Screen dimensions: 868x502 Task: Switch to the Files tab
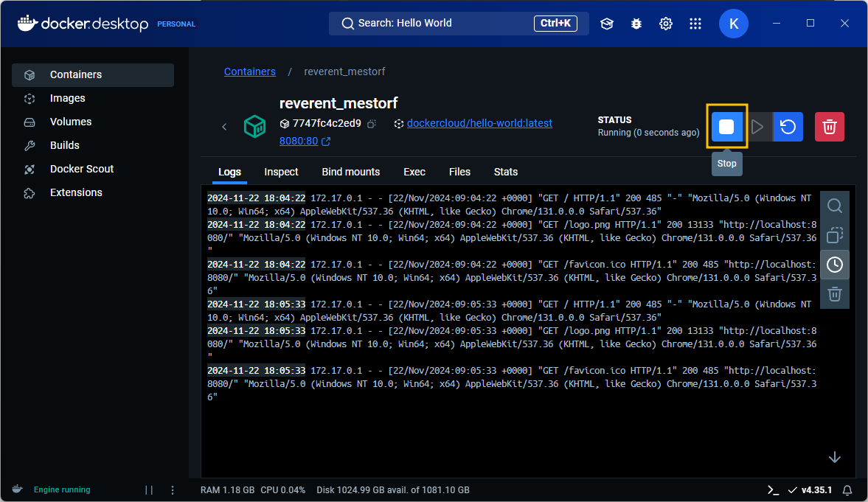[459, 172]
